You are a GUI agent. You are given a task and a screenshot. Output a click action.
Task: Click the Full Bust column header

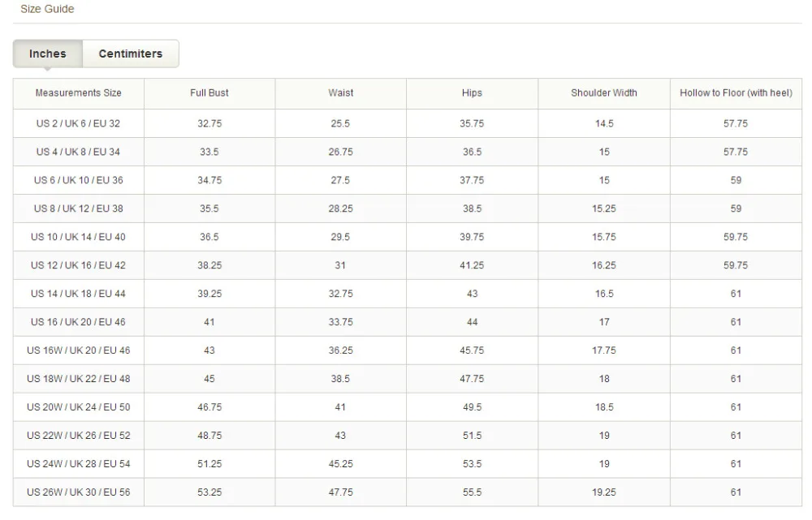click(x=209, y=93)
